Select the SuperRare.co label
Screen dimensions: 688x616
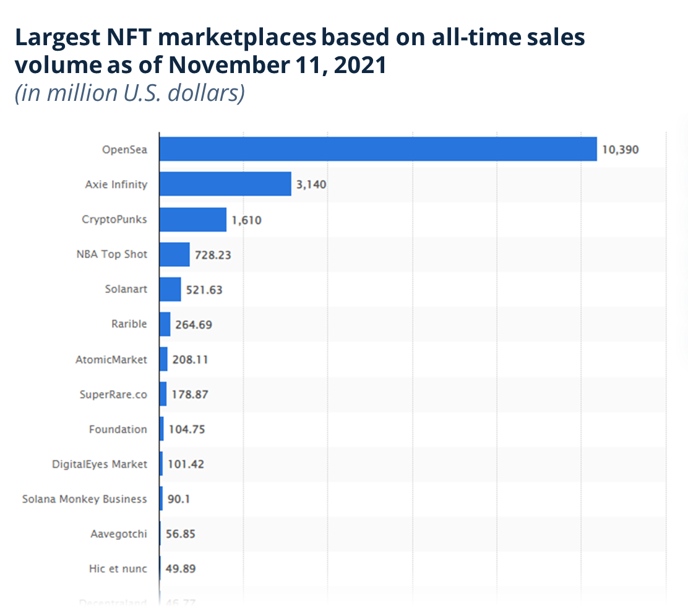click(x=113, y=395)
